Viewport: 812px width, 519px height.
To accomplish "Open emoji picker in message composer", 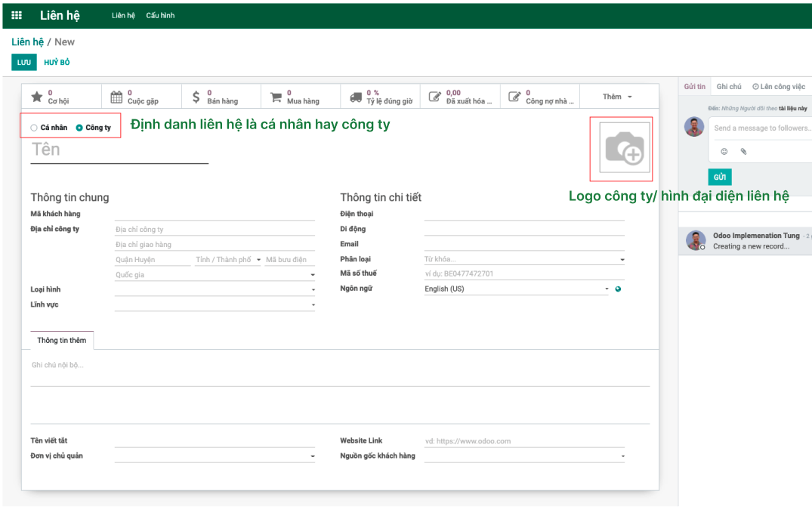I will [724, 151].
